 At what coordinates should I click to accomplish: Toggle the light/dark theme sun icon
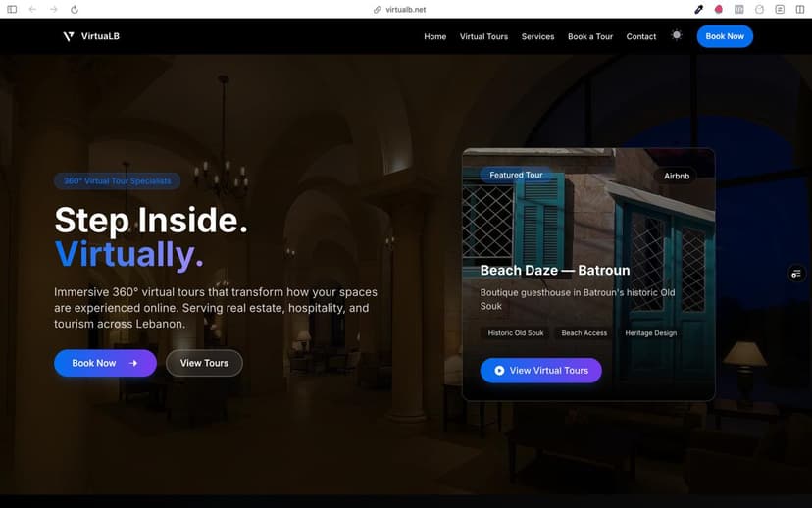coord(677,35)
